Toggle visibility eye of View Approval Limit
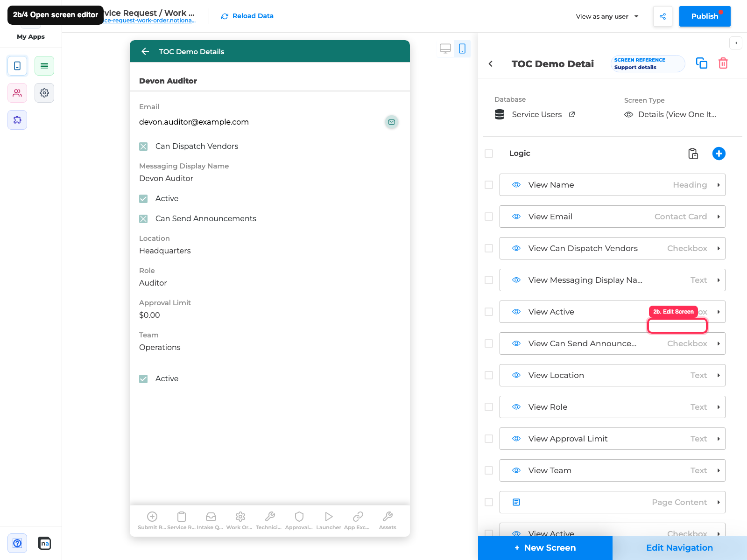The image size is (747, 560). point(516,439)
